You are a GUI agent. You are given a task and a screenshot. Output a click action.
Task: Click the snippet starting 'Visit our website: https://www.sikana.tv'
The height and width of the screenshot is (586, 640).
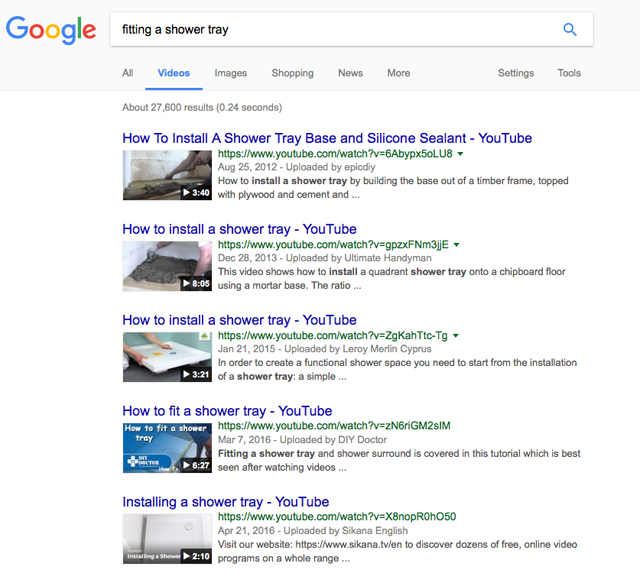[x=398, y=551]
